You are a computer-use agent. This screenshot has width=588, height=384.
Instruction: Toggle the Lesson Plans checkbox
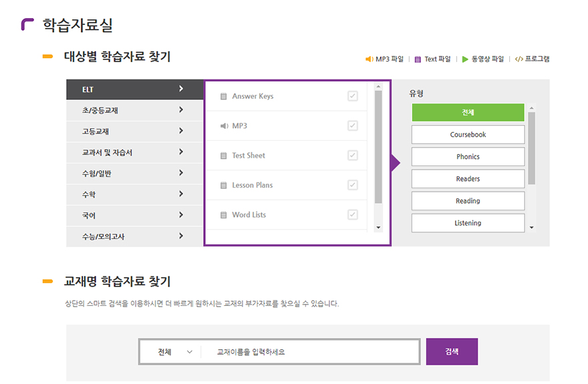point(353,185)
